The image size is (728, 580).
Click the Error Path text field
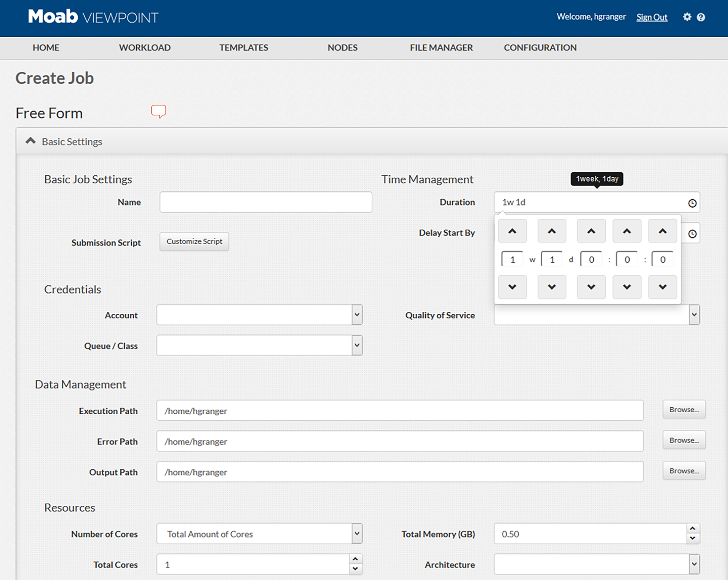400,441
